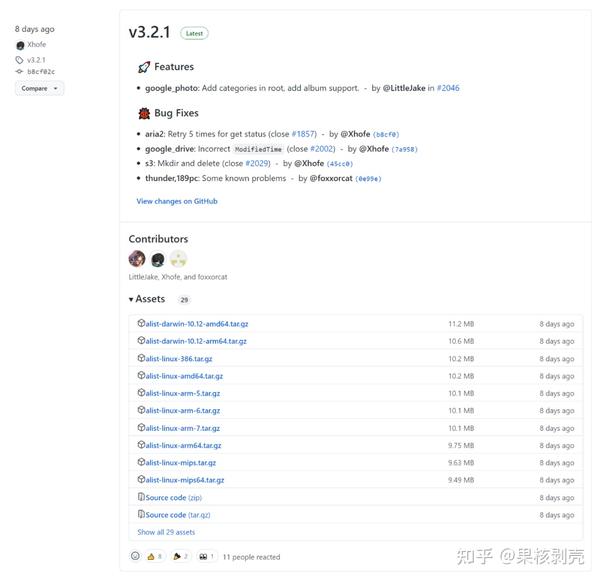Click the assets count badge 29
The height and width of the screenshot is (581, 600).
(x=184, y=300)
